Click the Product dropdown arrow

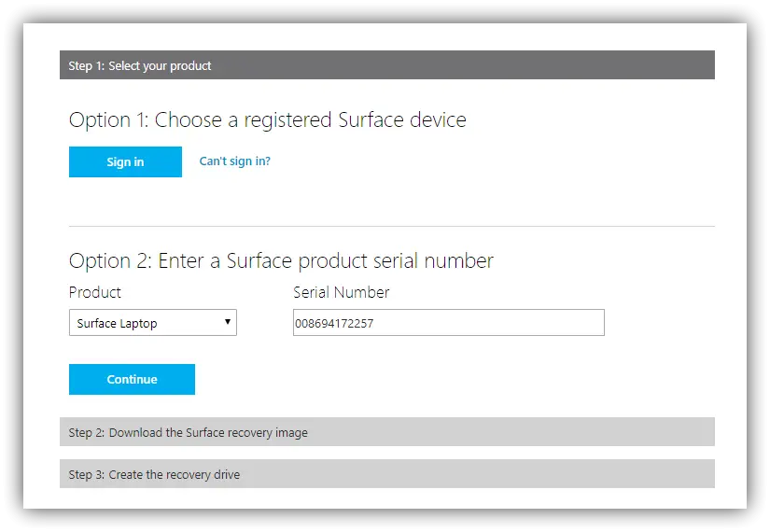pos(228,323)
